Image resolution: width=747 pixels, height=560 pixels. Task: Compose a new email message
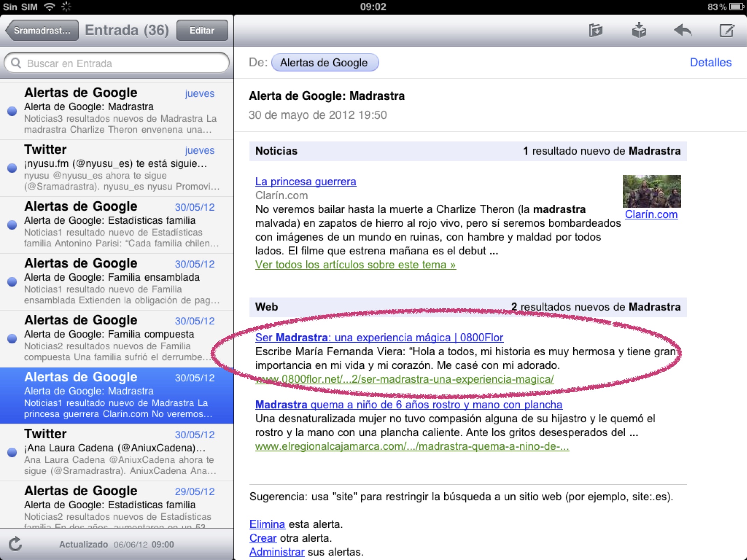727,30
